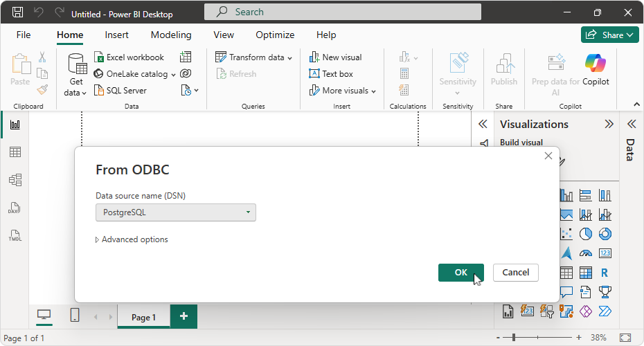The image size is (644, 346).
Task: Click the Search box in title bar
Action: click(343, 12)
